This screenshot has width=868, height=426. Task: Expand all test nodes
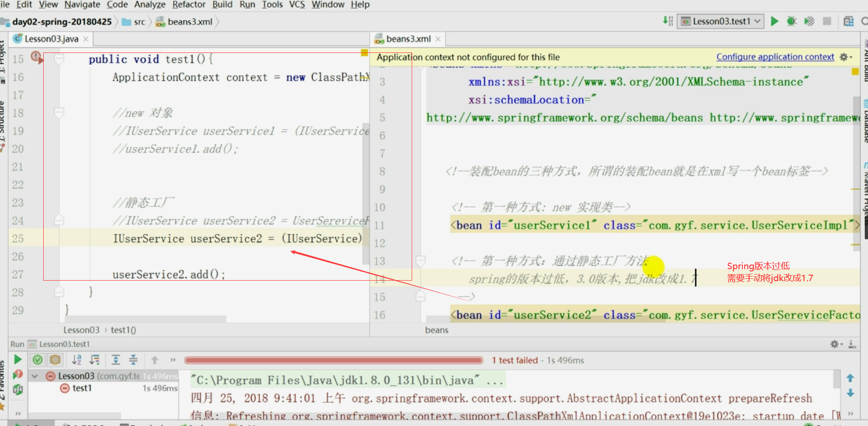coord(115,360)
